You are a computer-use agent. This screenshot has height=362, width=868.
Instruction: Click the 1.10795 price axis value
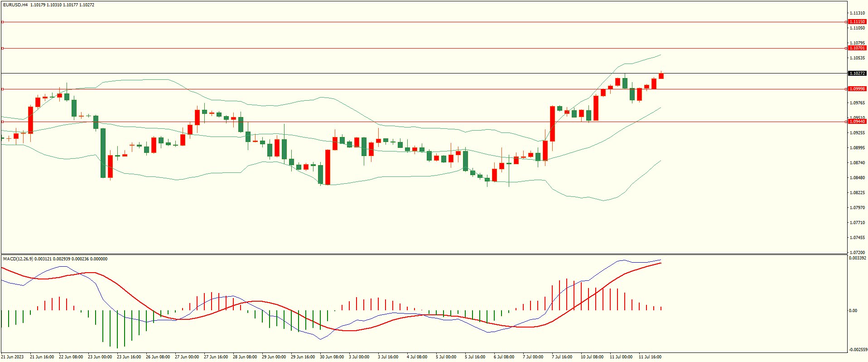point(857,43)
